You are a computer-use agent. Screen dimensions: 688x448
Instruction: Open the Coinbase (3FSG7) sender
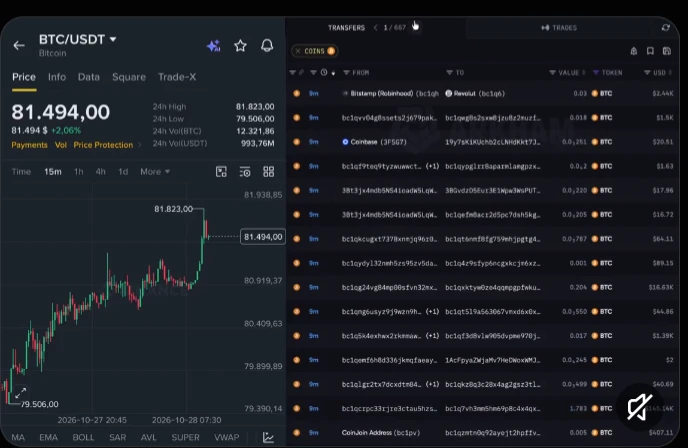[374, 142]
